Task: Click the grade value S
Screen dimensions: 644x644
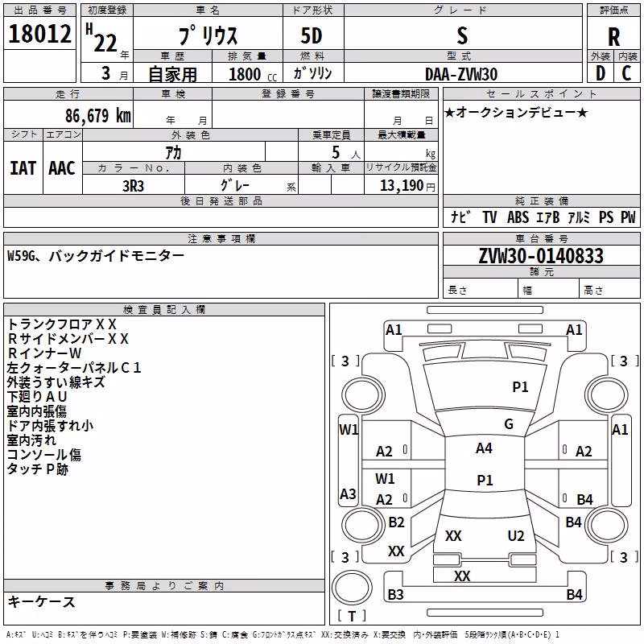Action: coord(462,35)
